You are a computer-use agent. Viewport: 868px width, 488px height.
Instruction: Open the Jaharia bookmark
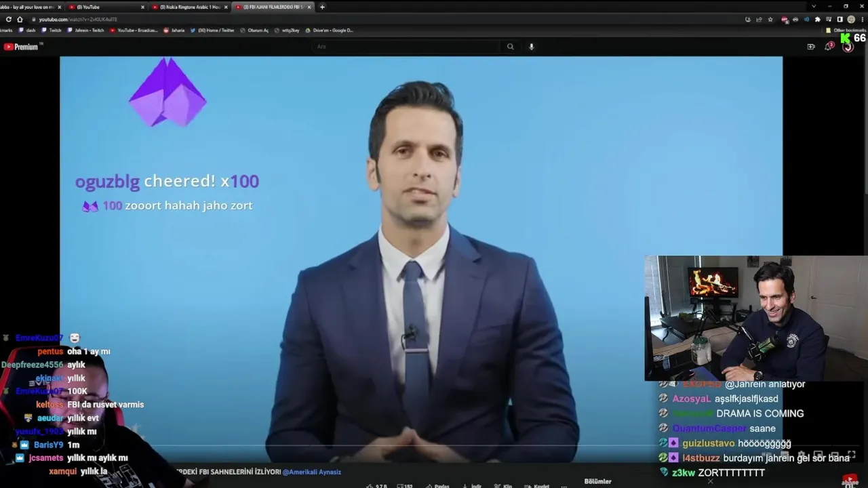point(174,30)
